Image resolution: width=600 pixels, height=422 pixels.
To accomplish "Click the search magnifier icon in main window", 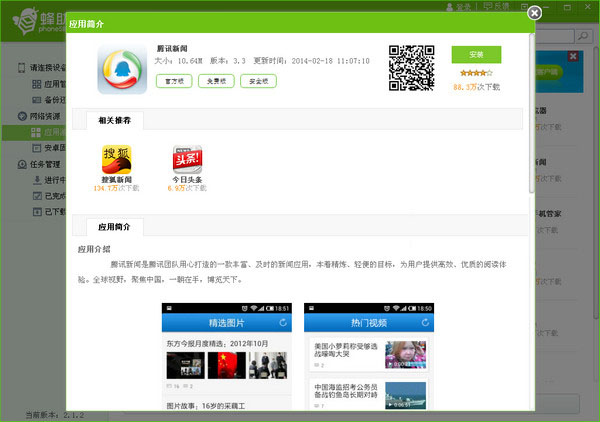I will [x=584, y=36].
